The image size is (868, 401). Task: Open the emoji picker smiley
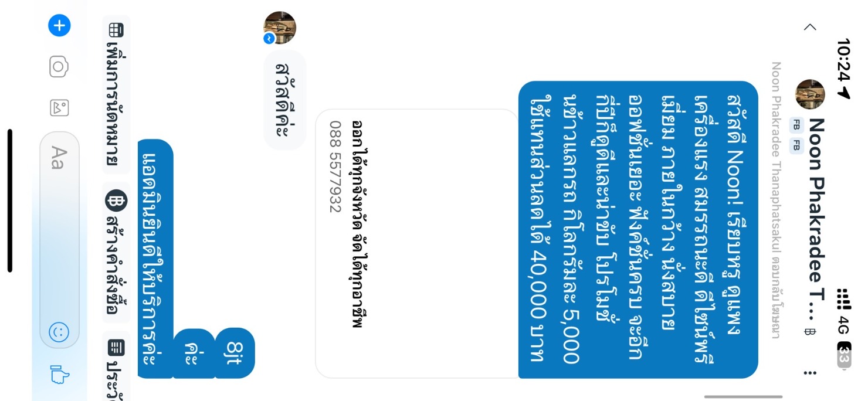point(59,333)
